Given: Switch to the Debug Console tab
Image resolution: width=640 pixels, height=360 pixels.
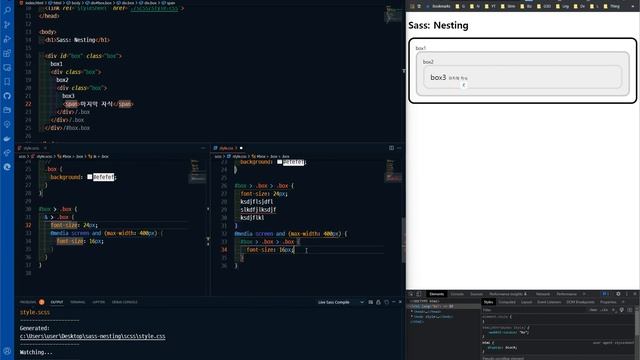Looking at the screenshot, I should click(x=124, y=302).
